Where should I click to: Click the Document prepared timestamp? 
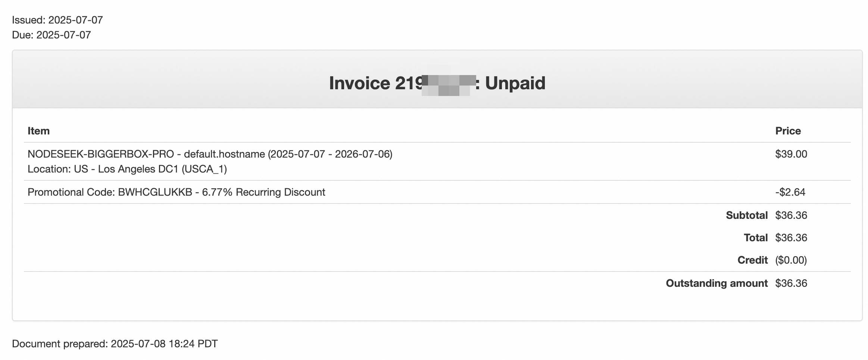point(115,344)
